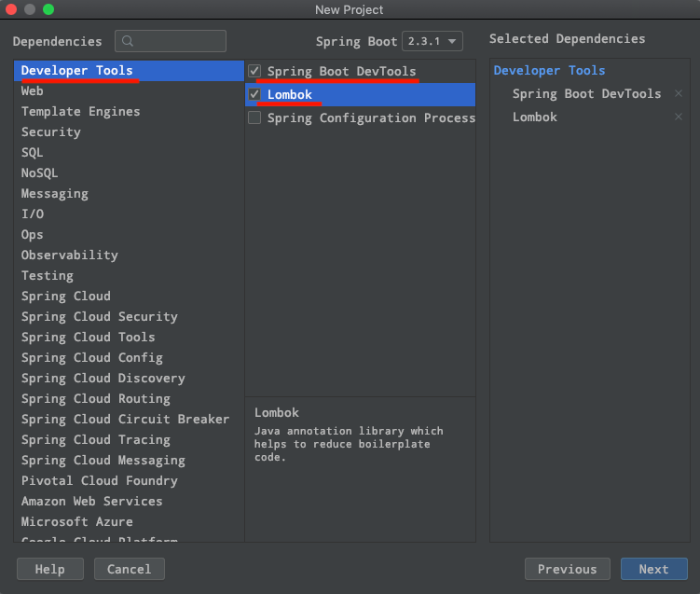
Task: Select the Spring Cloud Circuit Breaker category
Action: click(x=129, y=420)
